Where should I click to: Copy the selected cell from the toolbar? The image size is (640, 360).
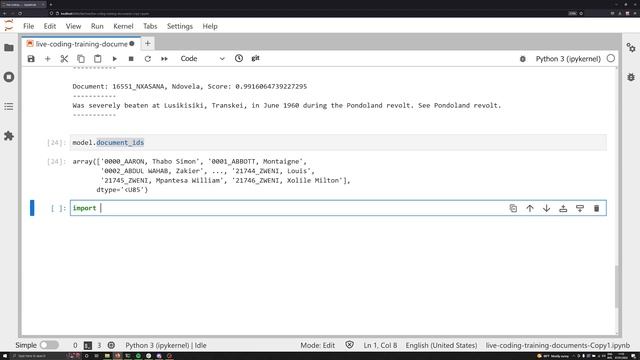point(81,59)
